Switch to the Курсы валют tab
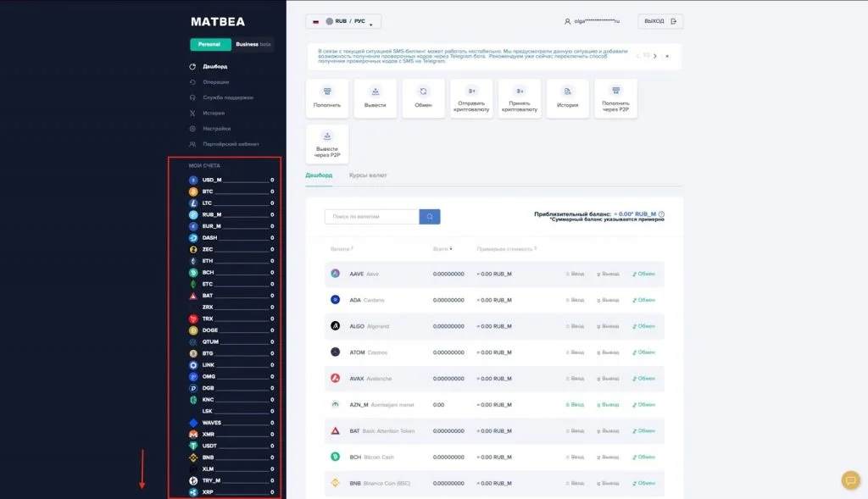 point(368,175)
